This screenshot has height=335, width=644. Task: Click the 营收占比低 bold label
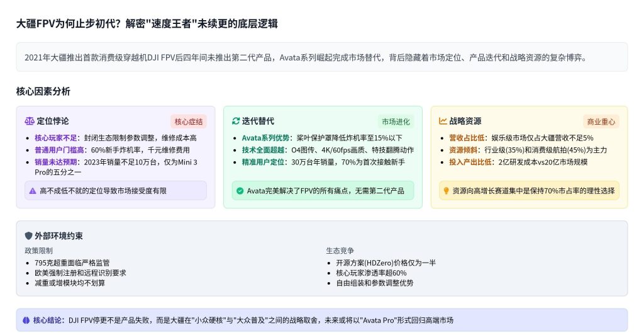pos(468,138)
